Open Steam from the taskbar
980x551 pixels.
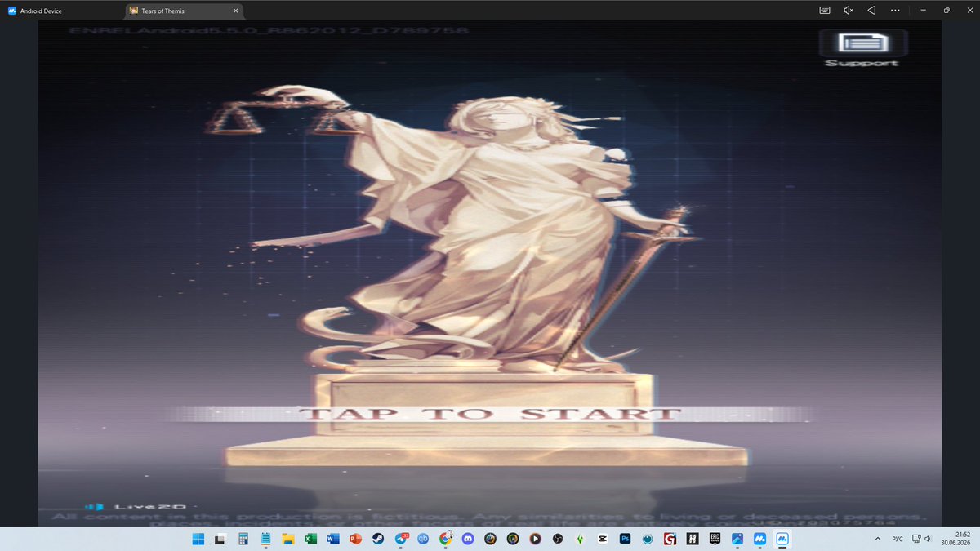point(377,539)
